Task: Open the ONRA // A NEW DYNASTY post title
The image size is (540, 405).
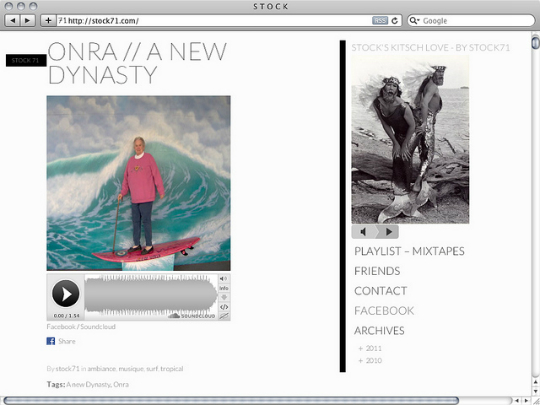Action: 137,63
